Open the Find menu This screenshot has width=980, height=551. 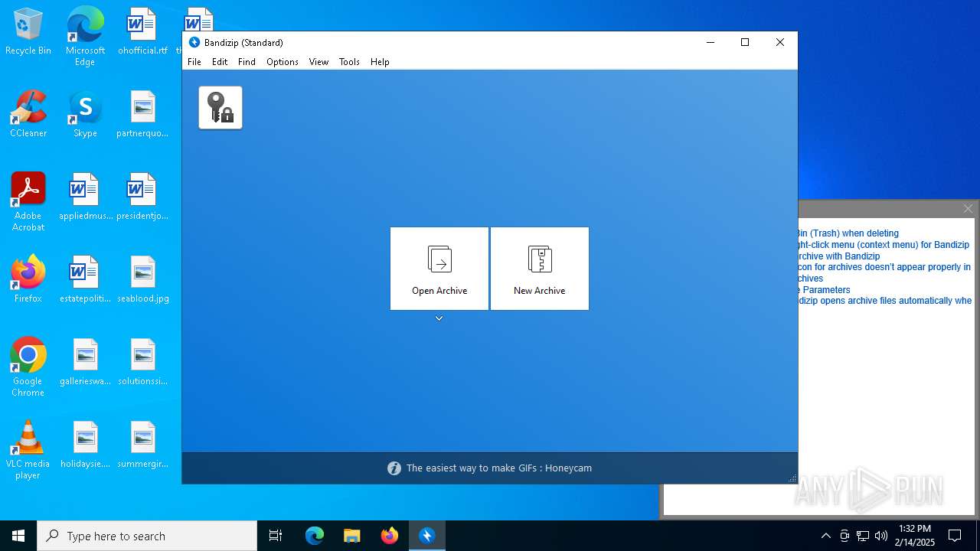(247, 62)
